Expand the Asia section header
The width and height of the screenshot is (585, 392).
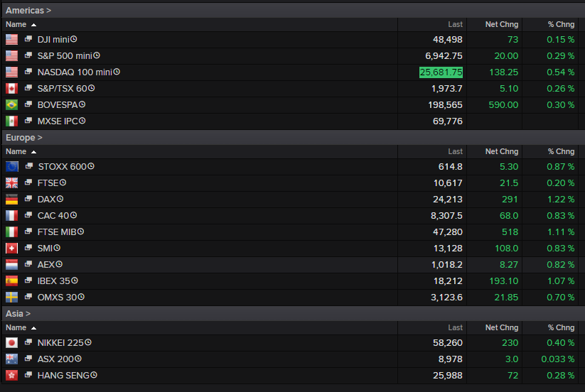18,314
